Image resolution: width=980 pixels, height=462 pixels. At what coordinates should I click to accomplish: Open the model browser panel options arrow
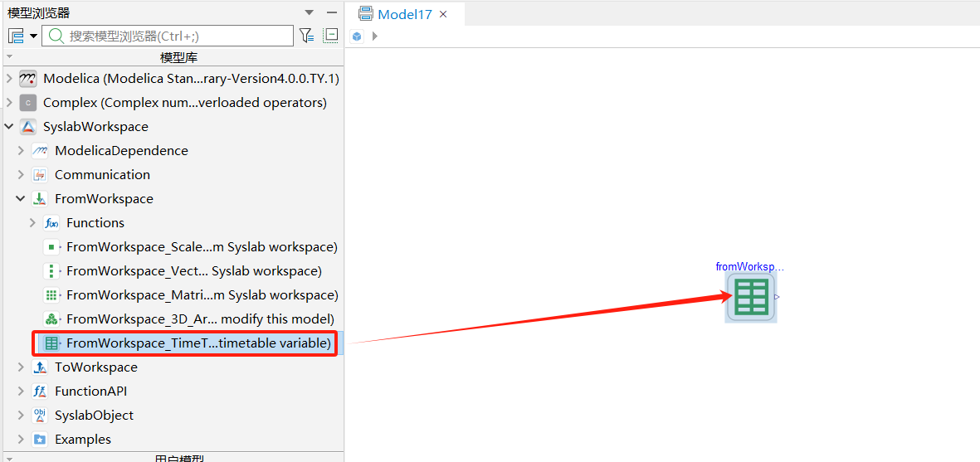tap(309, 12)
